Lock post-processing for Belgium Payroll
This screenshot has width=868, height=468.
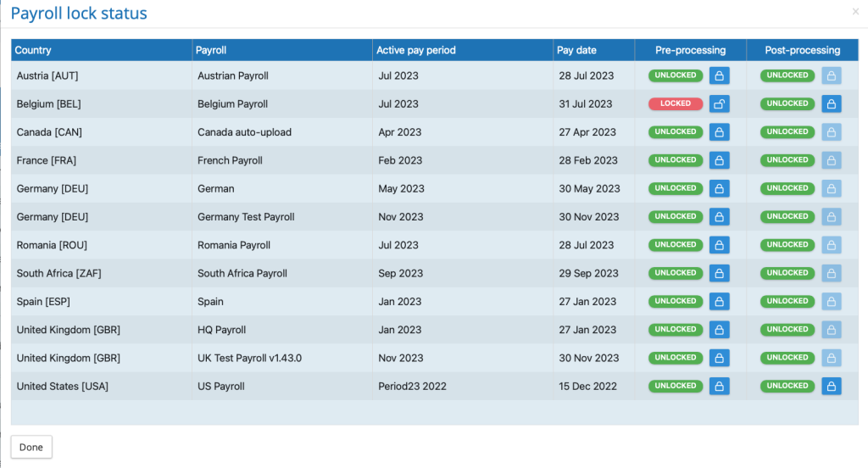[832, 103]
